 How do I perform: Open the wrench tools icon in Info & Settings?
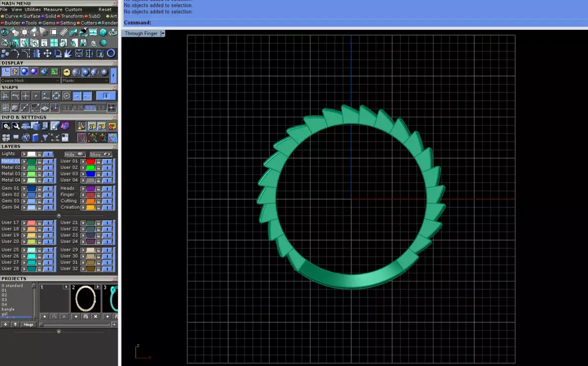16,126
